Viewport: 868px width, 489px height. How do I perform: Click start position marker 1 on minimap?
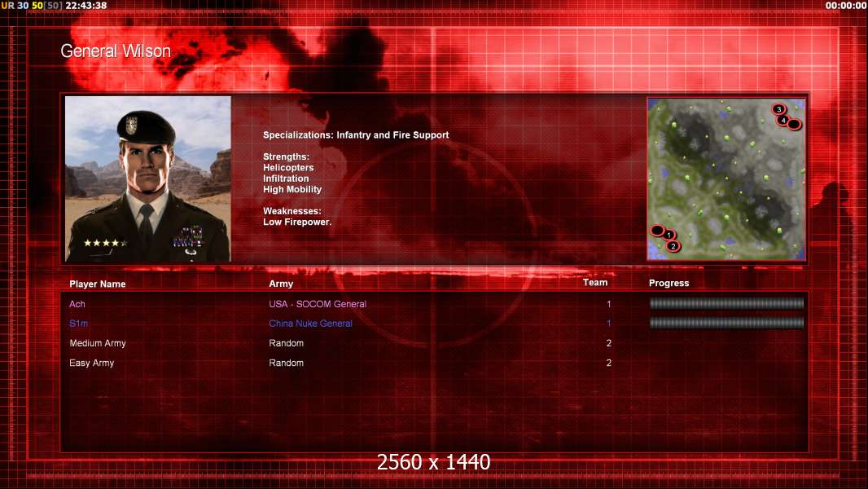click(669, 235)
